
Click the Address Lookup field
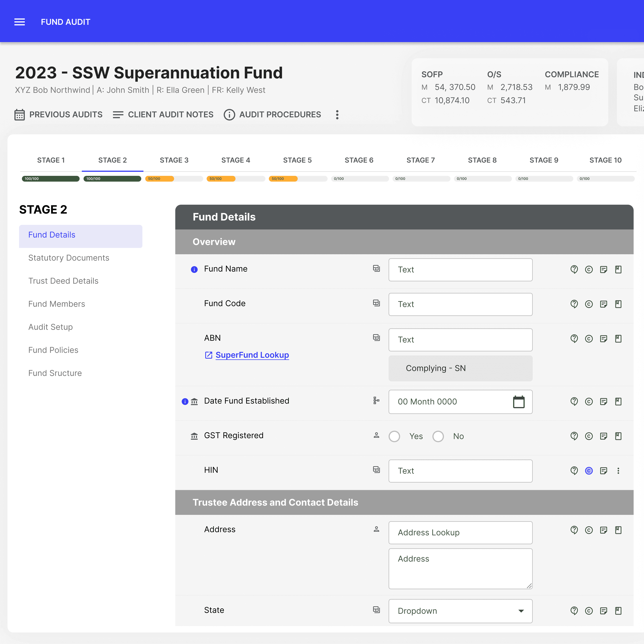(460, 533)
